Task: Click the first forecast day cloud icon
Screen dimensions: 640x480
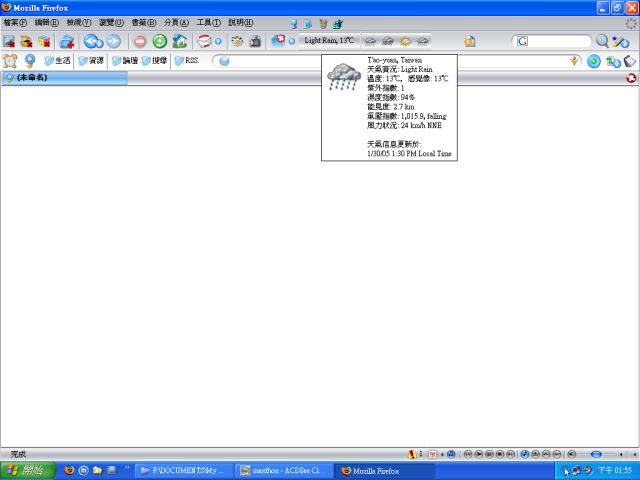Action: pyautogui.click(x=370, y=41)
